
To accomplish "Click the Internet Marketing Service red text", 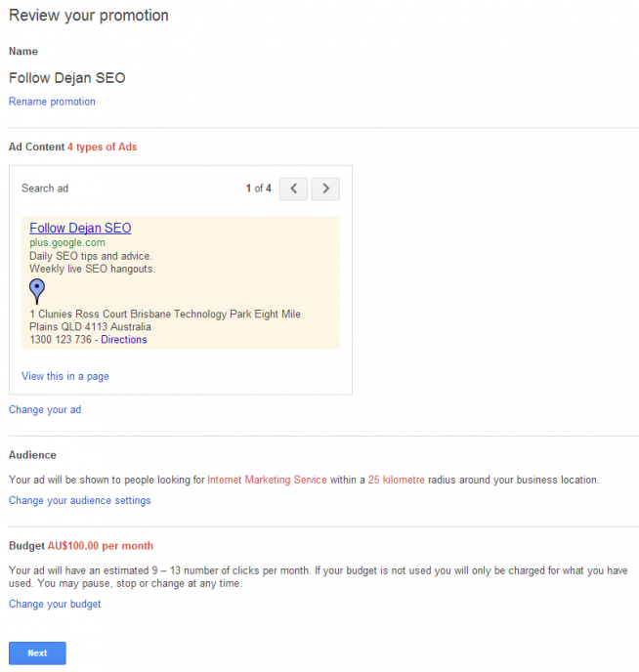I will point(267,480).
